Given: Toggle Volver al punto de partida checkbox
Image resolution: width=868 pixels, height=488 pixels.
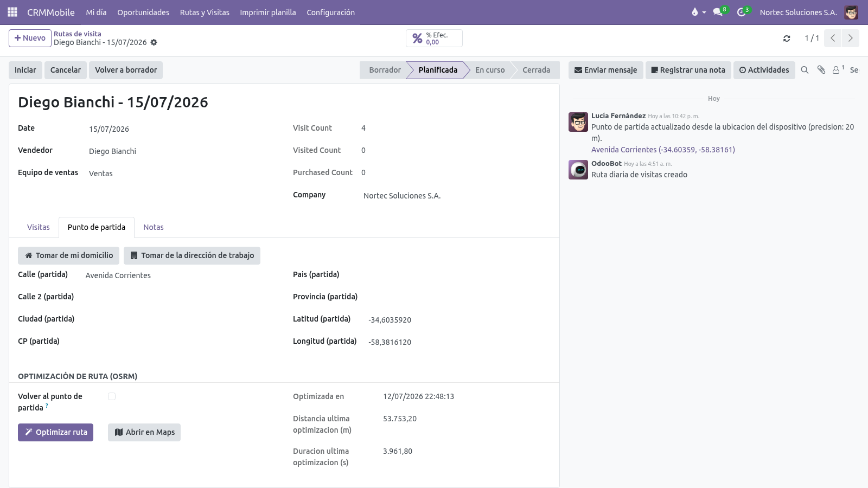Looking at the screenshot, I should pyautogui.click(x=112, y=396).
